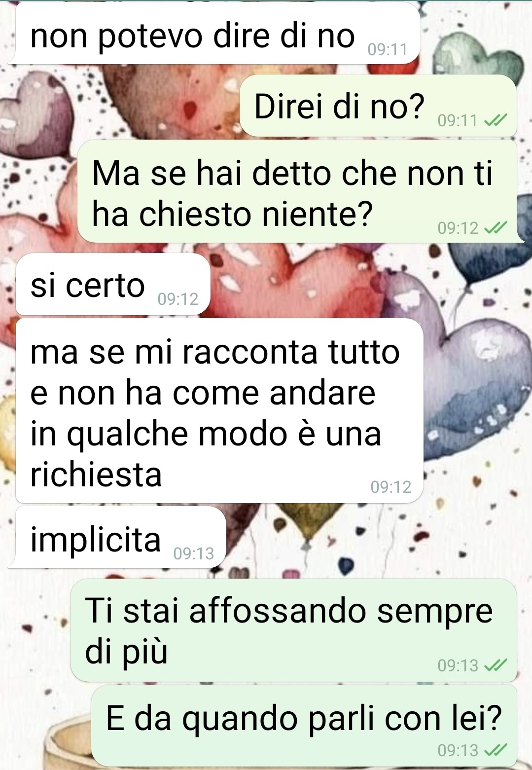
Task: Tap the 09:12 timestamp under 'richiesta'
Action: pyautogui.click(x=391, y=487)
